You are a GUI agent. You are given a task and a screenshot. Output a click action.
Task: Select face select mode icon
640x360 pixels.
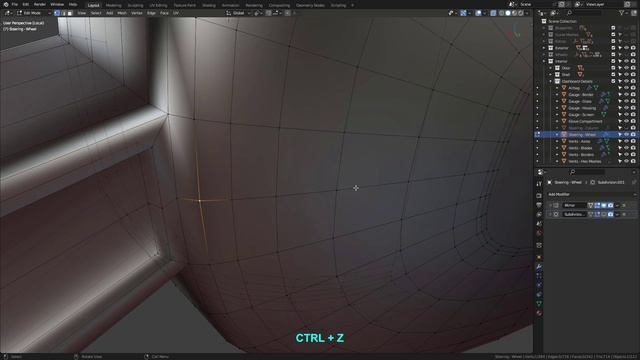[70, 13]
